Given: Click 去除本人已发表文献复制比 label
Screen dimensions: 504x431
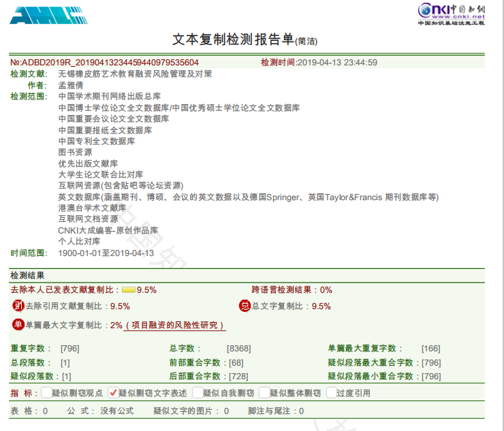Looking at the screenshot, I should click(65, 290).
